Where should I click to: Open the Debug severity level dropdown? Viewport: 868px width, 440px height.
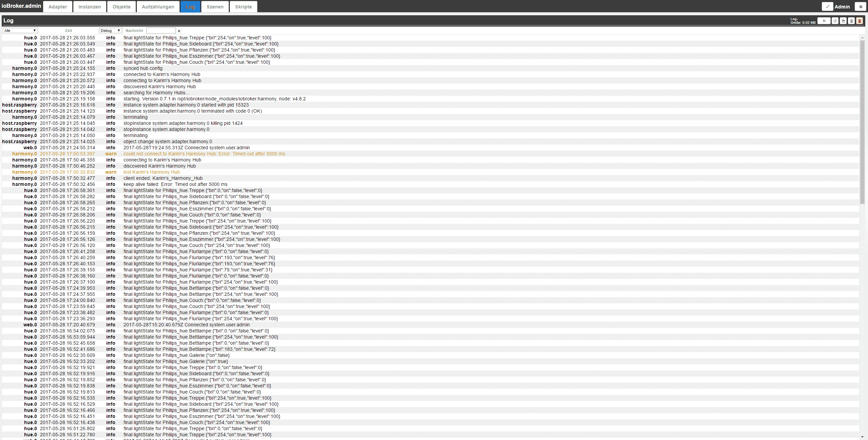110,31
